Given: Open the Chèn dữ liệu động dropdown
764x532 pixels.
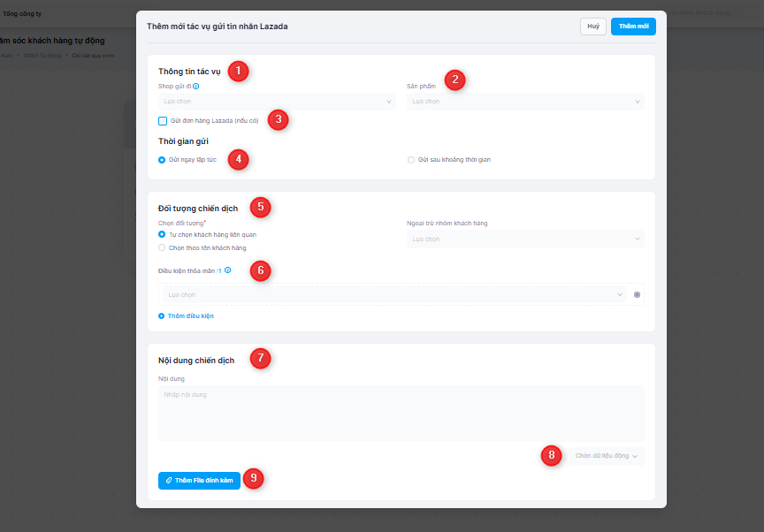Looking at the screenshot, I should point(606,456).
